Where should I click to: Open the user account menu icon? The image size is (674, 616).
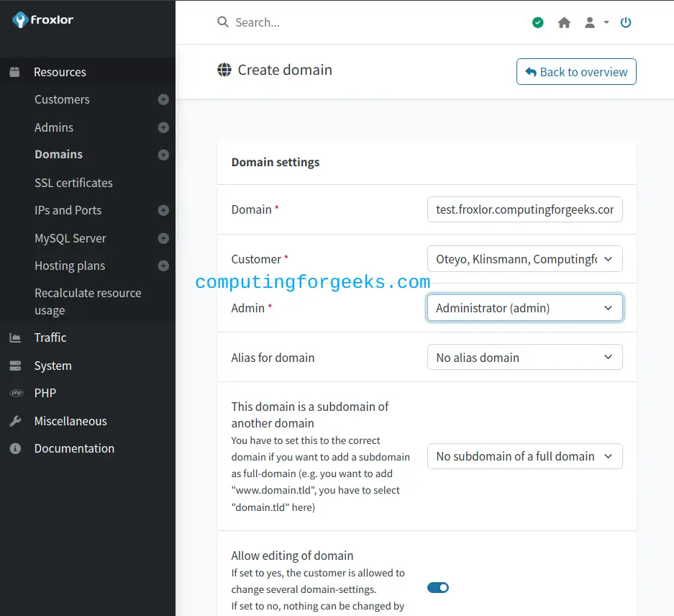pos(590,22)
